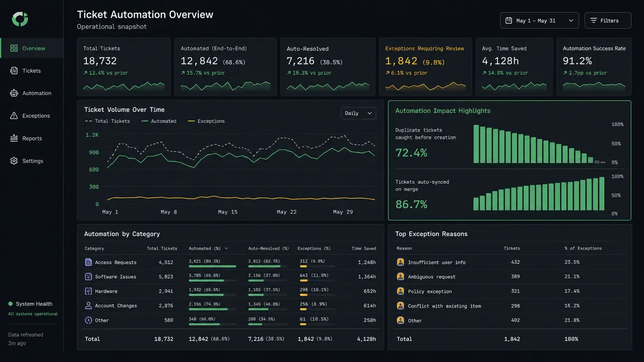This screenshot has height=362, width=644.
Task: Toggle the Total Tickets legend entry
Action: [x=107, y=121]
